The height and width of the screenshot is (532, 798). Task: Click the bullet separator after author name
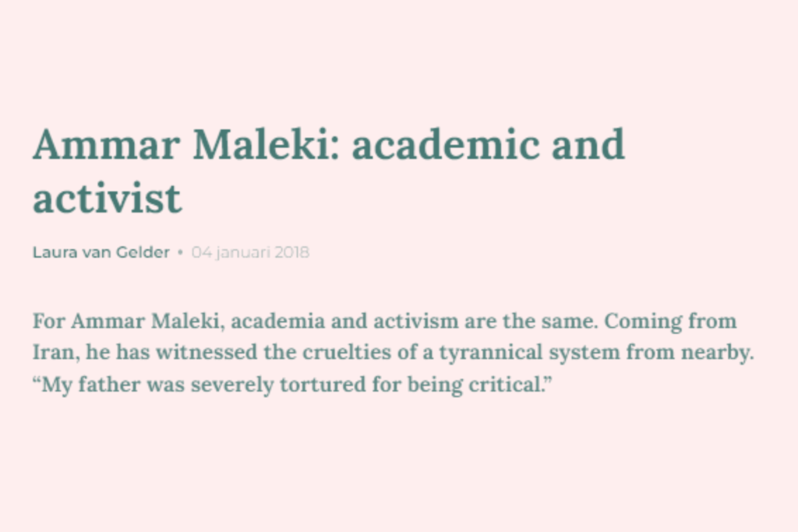point(180,252)
